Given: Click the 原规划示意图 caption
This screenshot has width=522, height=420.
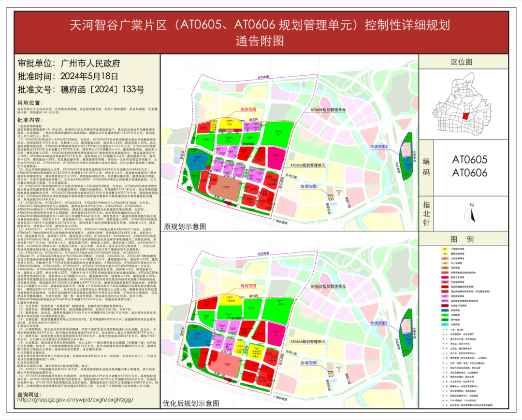Looking at the screenshot, I should 184,226.
